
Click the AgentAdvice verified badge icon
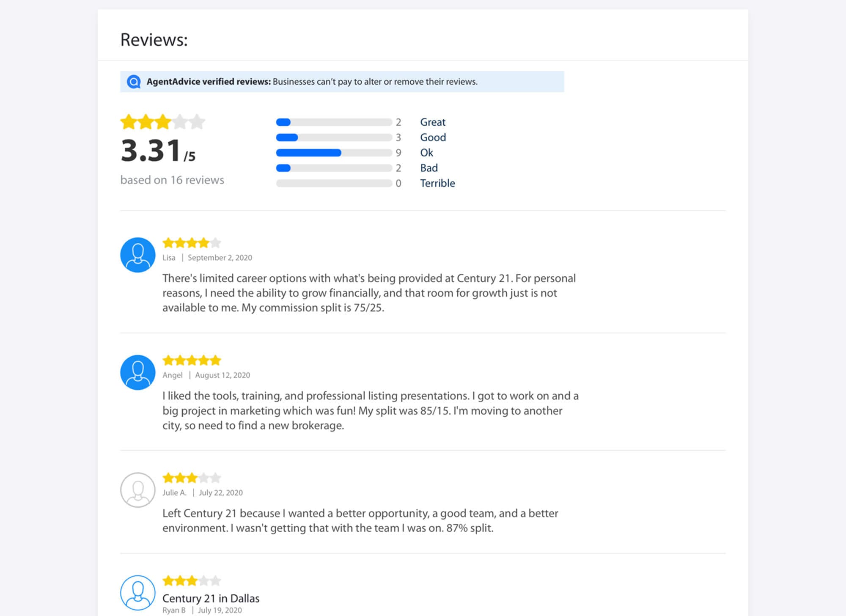click(134, 82)
